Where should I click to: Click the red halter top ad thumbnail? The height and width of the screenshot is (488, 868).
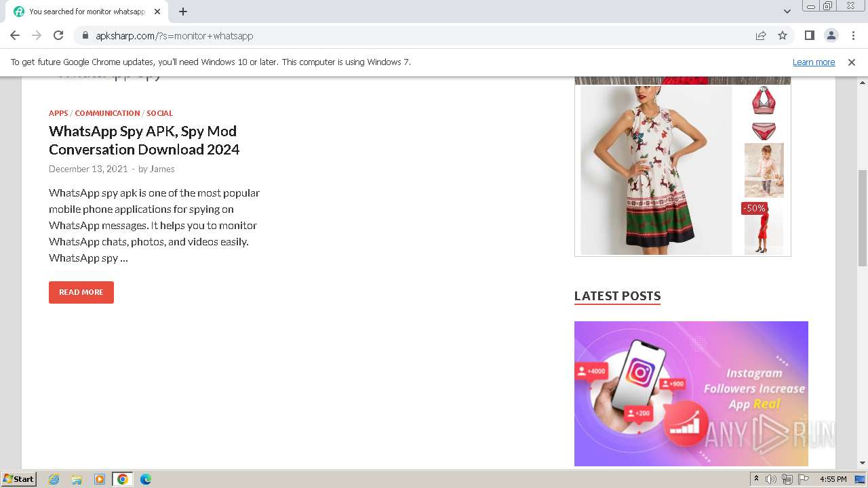click(x=764, y=100)
